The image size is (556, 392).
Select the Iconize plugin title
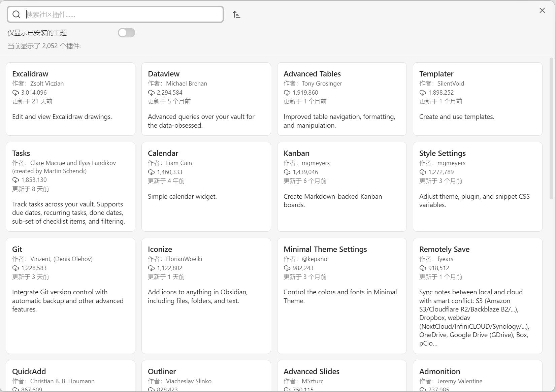(x=160, y=249)
